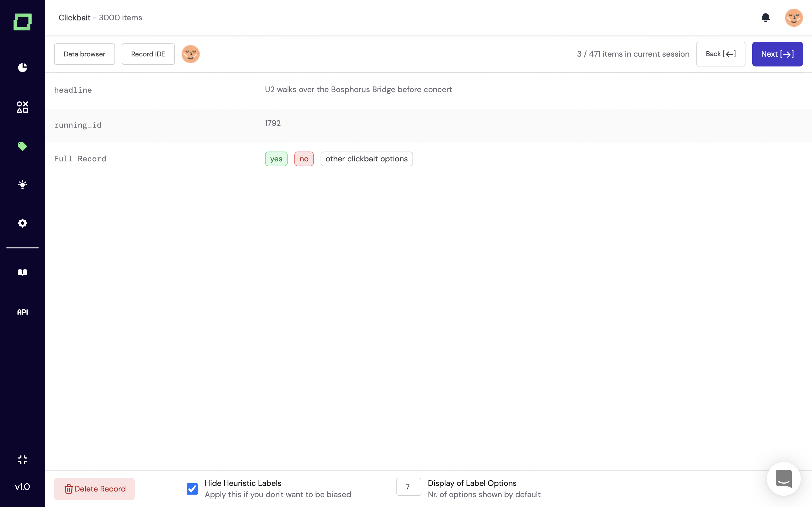Image resolution: width=812 pixels, height=507 pixels.
Task: Open the documentation book icon
Action: click(23, 272)
